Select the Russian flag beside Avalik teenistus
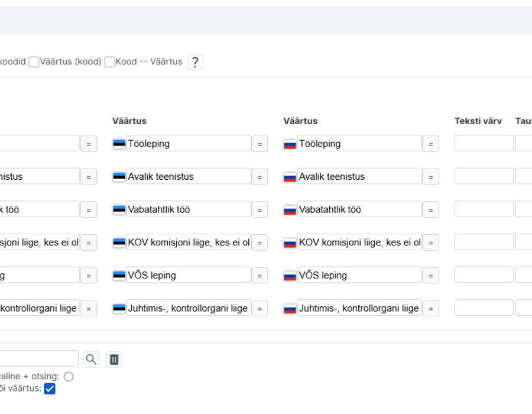 [x=290, y=177]
